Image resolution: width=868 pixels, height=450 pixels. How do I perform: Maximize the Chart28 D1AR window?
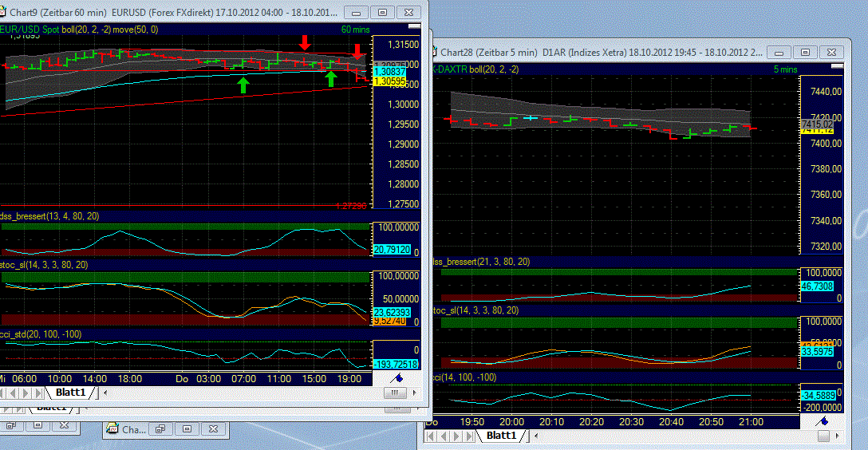tap(806, 53)
